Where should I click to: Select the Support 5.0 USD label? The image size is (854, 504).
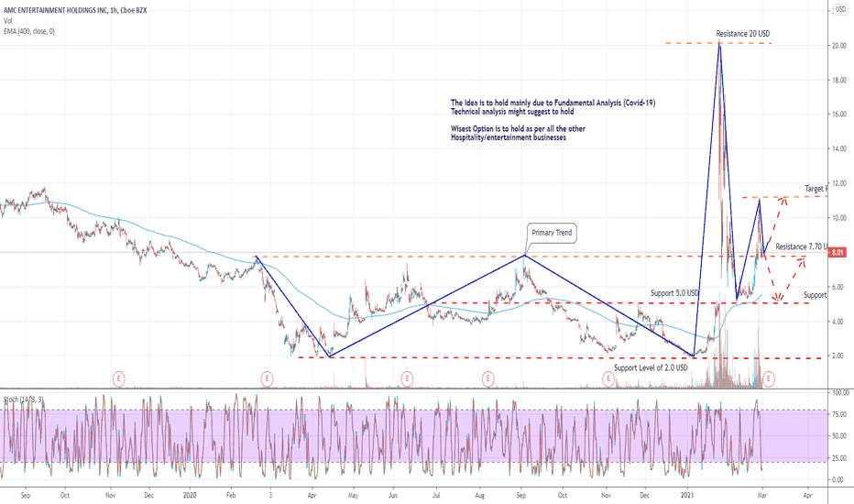click(x=674, y=293)
